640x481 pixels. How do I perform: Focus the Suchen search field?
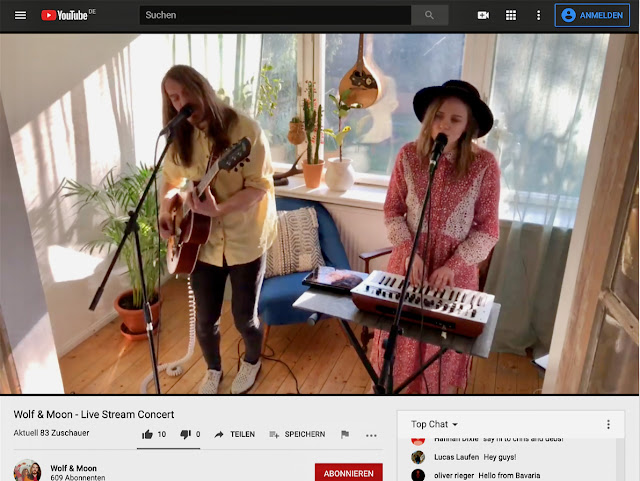[275, 15]
